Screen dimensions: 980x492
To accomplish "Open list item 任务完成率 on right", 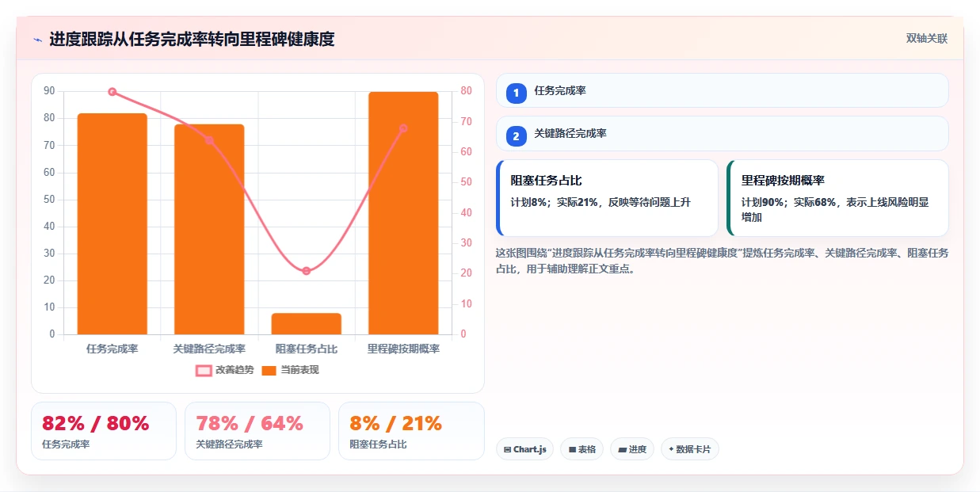I will coord(722,90).
